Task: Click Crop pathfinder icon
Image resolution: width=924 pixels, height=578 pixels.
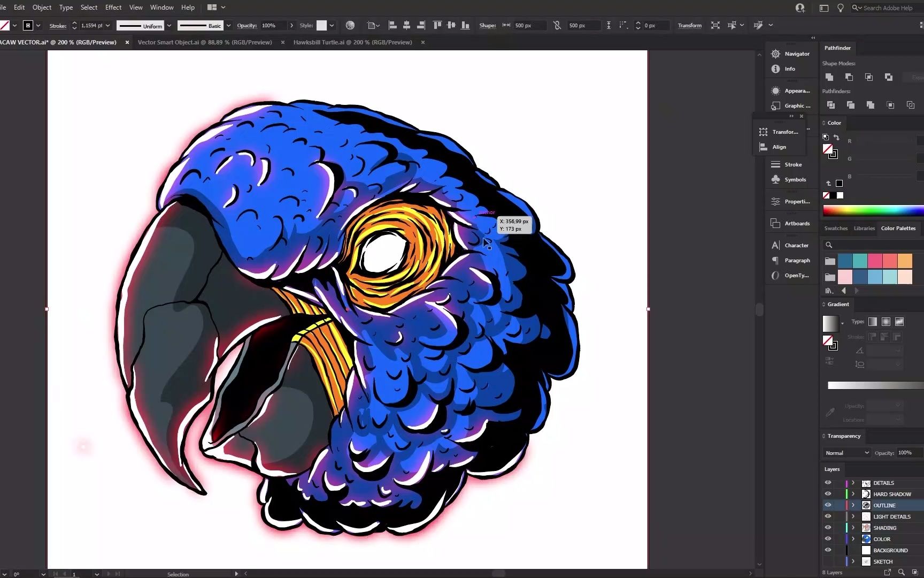Action: pyautogui.click(x=890, y=105)
